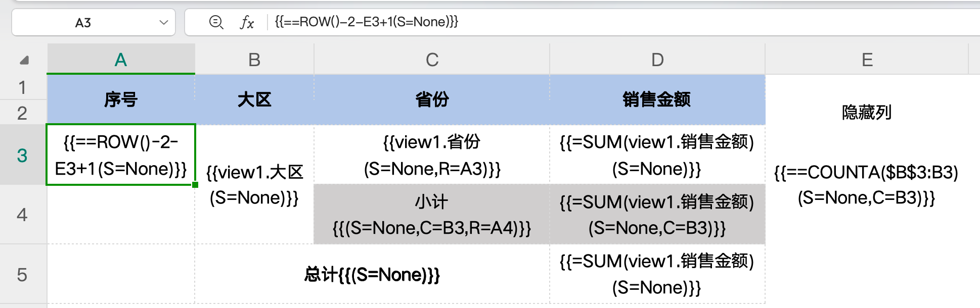980x308 pixels.
Task: Select column D header
Action: pyautogui.click(x=657, y=60)
